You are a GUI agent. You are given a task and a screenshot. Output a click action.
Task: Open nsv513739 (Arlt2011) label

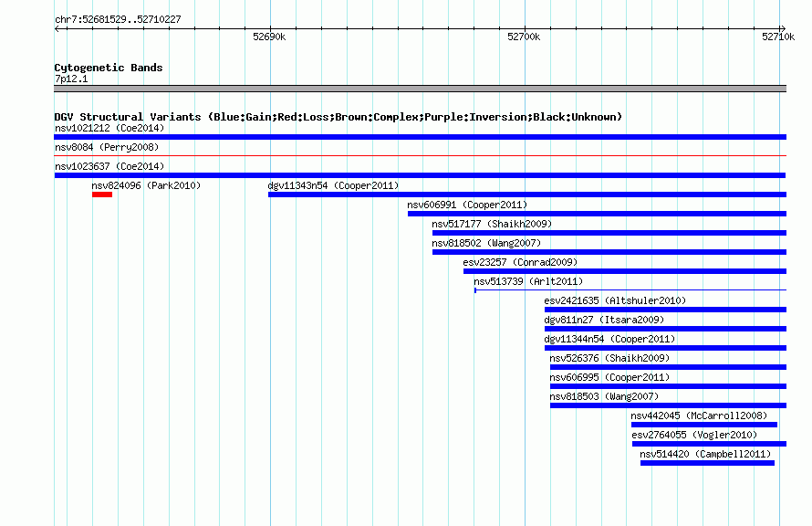click(x=528, y=281)
